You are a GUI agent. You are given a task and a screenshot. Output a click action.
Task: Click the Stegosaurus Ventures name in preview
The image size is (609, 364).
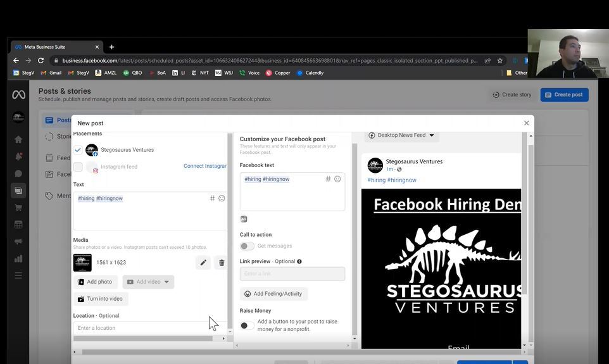click(414, 161)
